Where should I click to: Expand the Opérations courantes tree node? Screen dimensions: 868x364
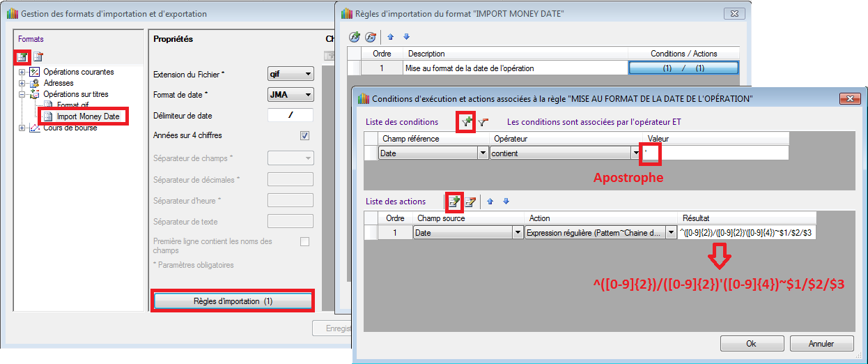tap(22, 72)
